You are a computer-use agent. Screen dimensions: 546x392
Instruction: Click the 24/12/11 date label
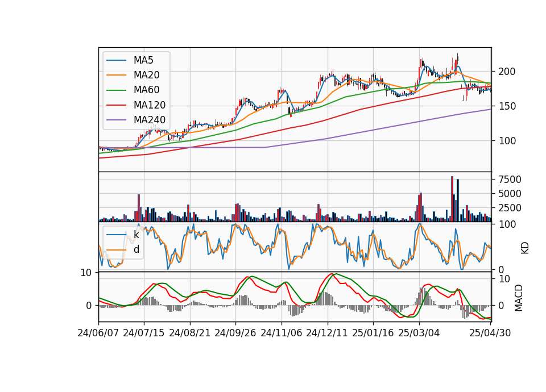tap(327, 333)
